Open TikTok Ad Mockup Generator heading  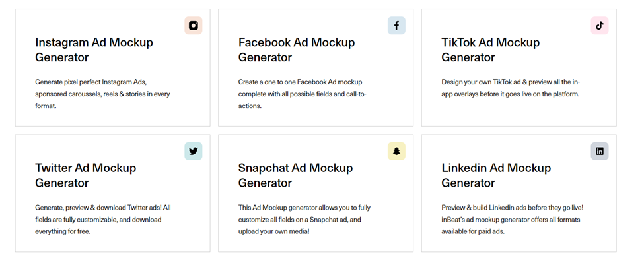tap(490, 49)
